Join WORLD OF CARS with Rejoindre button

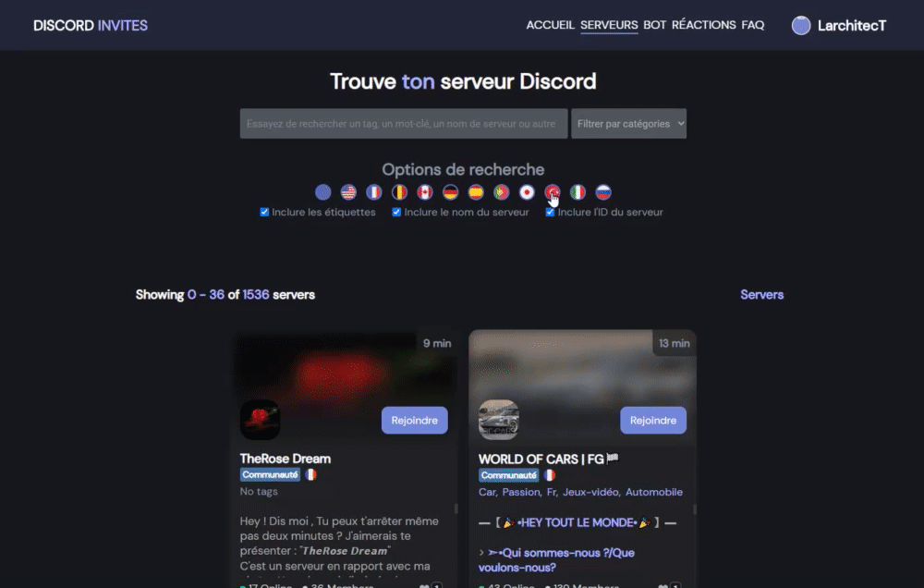click(x=653, y=421)
